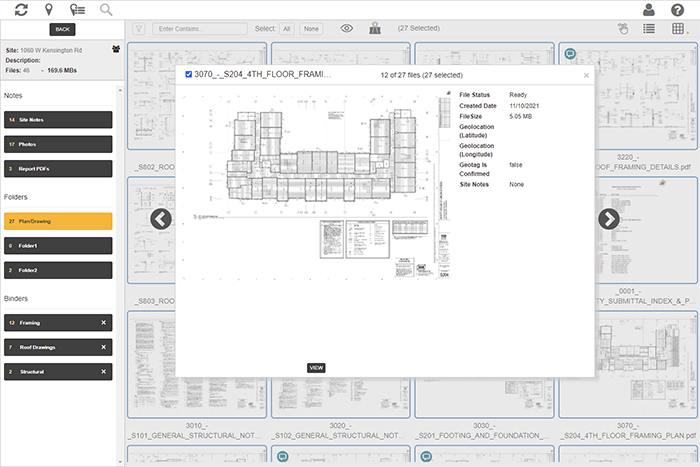
Task: Switch to list view icon
Action: [x=649, y=29]
